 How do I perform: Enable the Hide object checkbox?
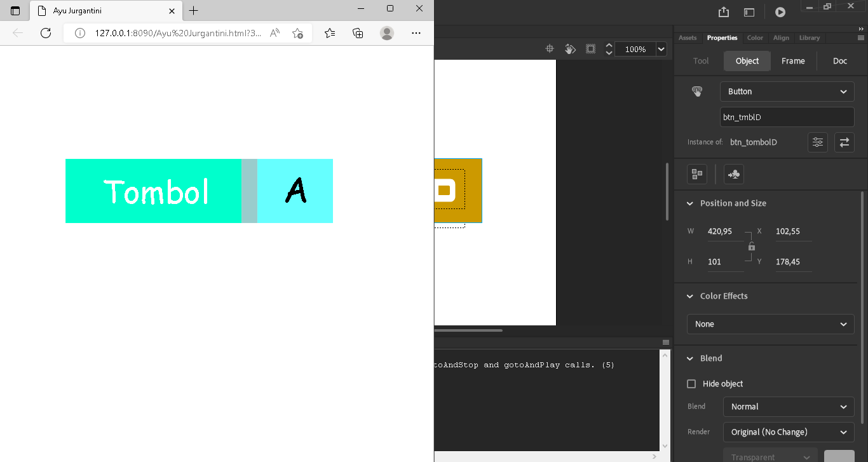(x=691, y=384)
